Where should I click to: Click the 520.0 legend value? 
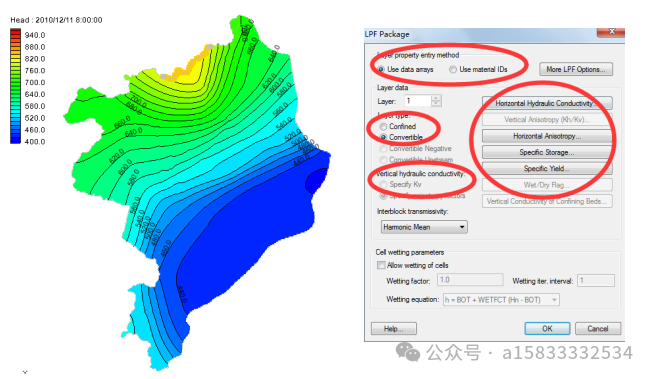pyautogui.click(x=35, y=118)
